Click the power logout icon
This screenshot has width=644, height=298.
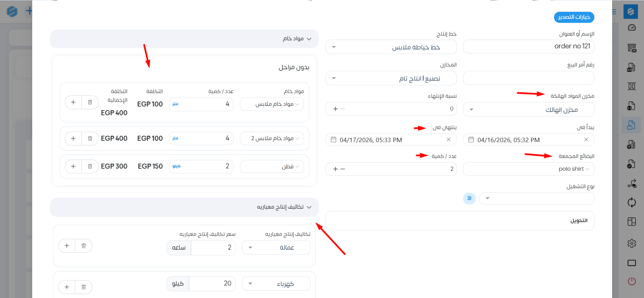632,281
